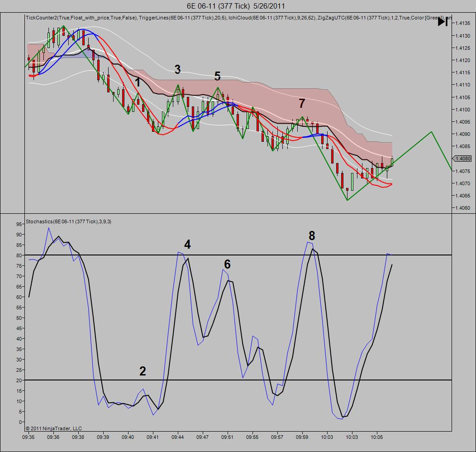This screenshot has width=476, height=452.
Task: Click price axis value 1.4060
Action: [463, 208]
